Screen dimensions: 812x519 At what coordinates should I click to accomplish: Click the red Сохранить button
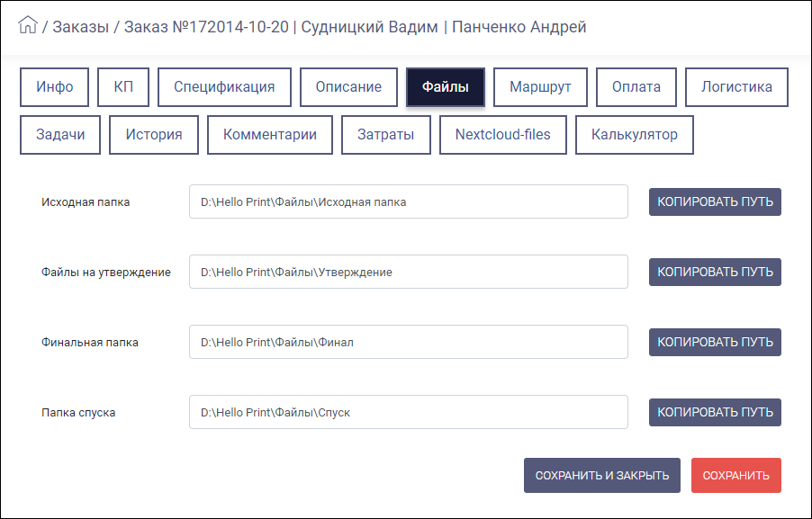click(x=735, y=476)
